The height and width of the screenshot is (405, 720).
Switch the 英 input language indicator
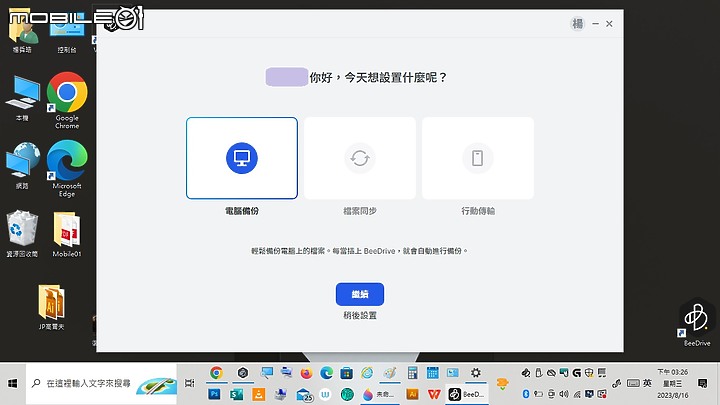coord(647,383)
